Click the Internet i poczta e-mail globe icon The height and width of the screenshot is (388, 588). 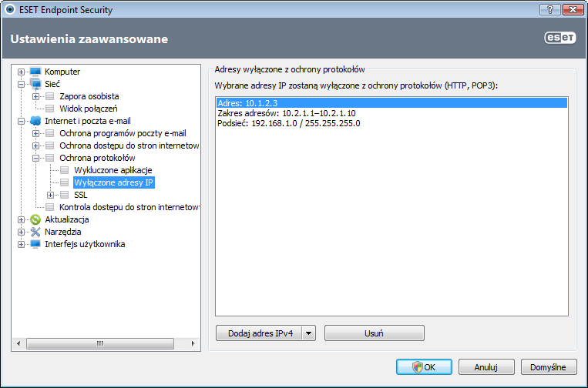[35, 121]
